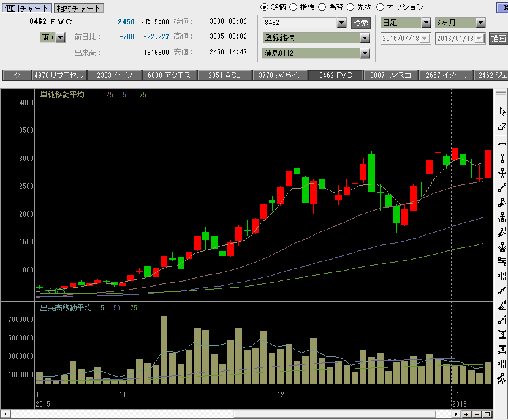Click the 検索 search button
Viewport: 508px width, 420px height.
tap(360, 23)
